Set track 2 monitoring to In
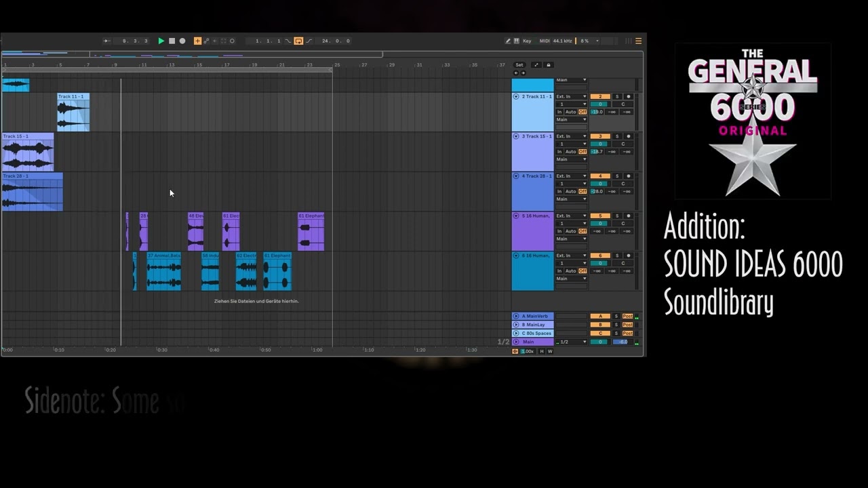Viewport: 868px width, 488px height. pyautogui.click(x=559, y=112)
